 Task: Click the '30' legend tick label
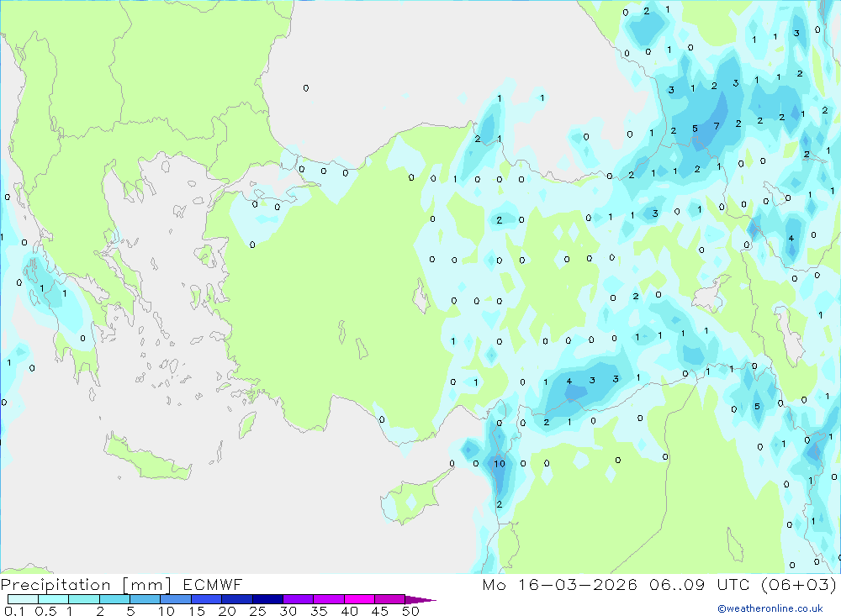[288, 611]
